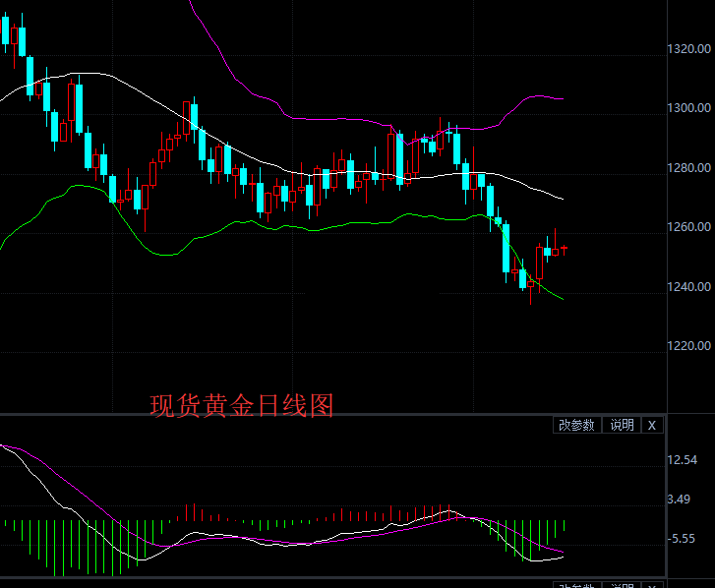
Task: Click the red 现货黄金日线图 chart title
Action: click(242, 405)
